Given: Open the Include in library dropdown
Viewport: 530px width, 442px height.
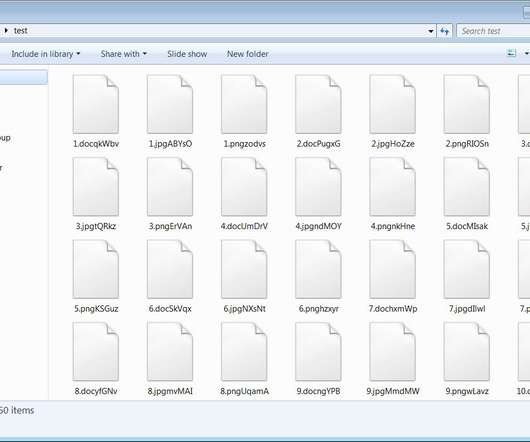Looking at the screenshot, I should click(46, 54).
